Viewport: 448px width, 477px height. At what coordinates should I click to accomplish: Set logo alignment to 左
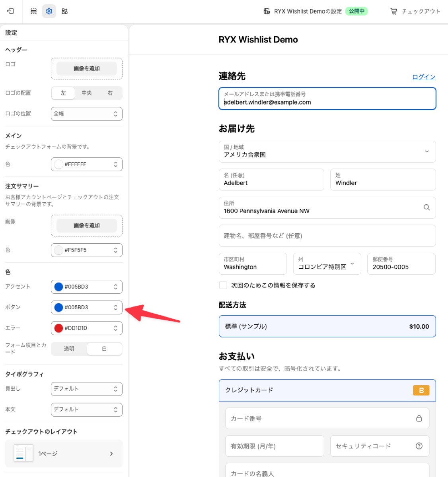[x=63, y=93]
